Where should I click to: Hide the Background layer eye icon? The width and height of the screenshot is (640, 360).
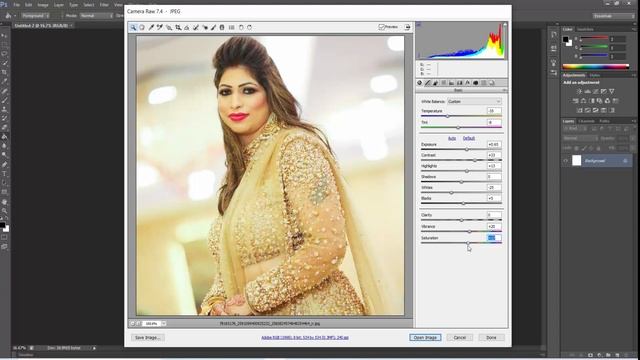566,161
